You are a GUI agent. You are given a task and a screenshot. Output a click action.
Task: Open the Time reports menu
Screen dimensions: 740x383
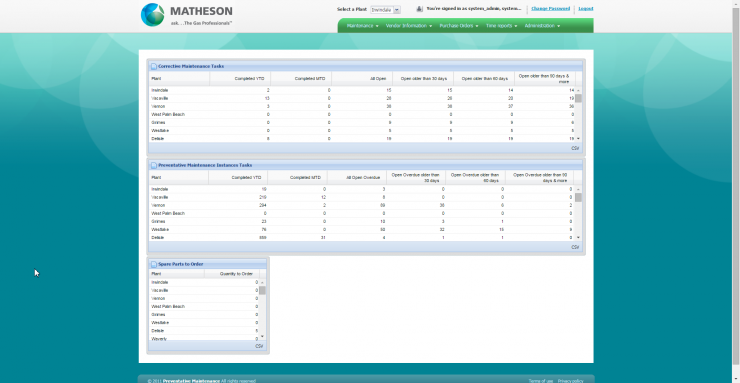(x=501, y=26)
